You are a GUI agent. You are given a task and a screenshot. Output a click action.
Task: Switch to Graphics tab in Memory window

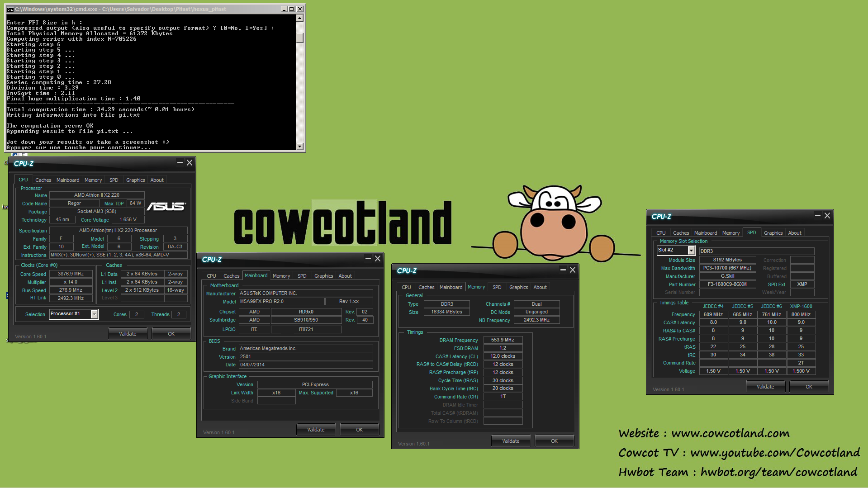(519, 287)
